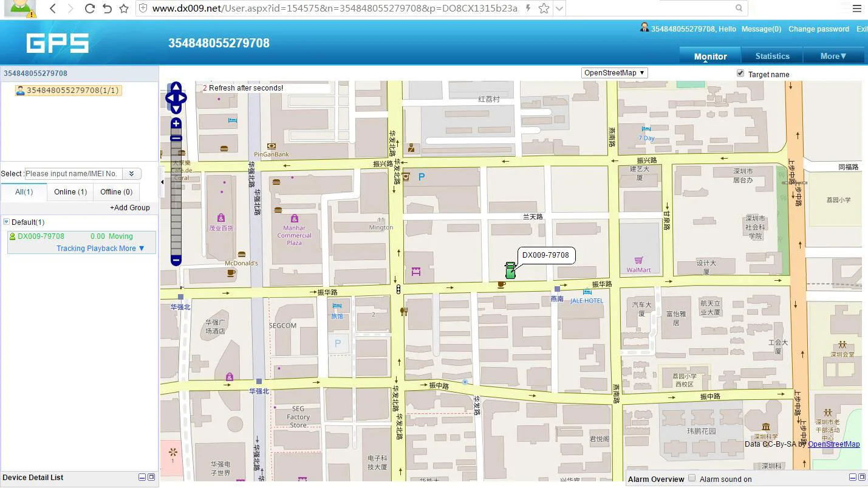Click the 0.00 speed value
The image size is (868, 488).
coord(98,236)
